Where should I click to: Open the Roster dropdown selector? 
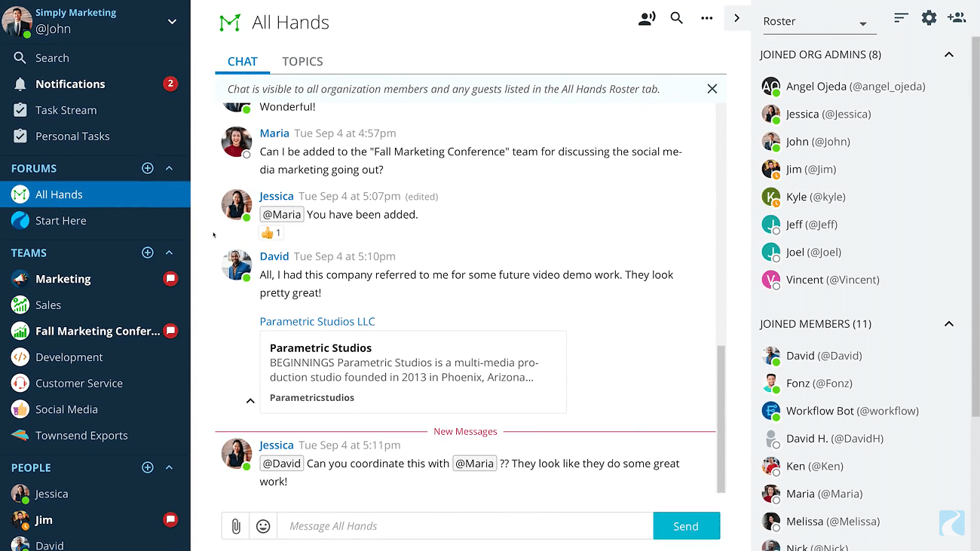(x=819, y=21)
